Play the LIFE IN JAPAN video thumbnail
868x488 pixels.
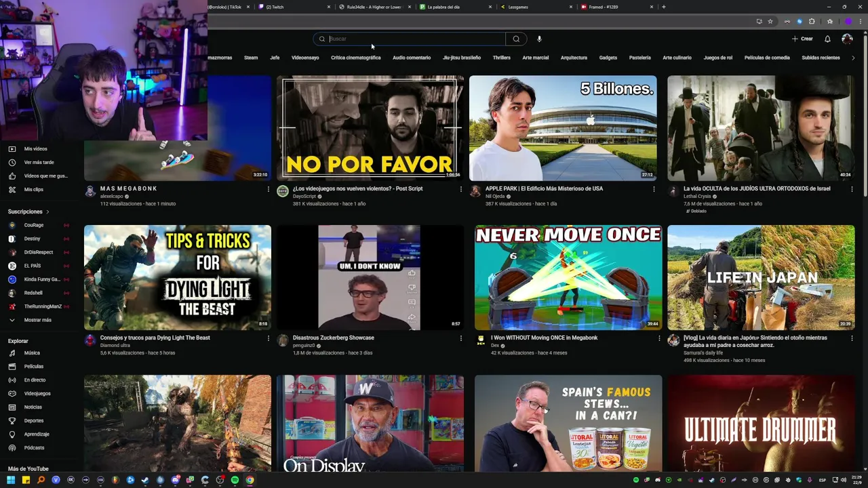point(761,278)
